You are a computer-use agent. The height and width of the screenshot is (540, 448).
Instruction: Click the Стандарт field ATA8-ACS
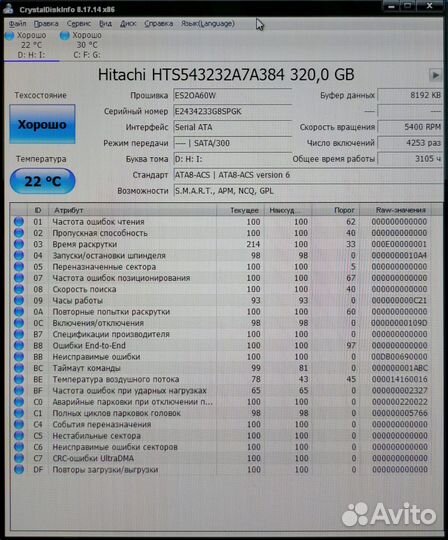click(x=308, y=175)
